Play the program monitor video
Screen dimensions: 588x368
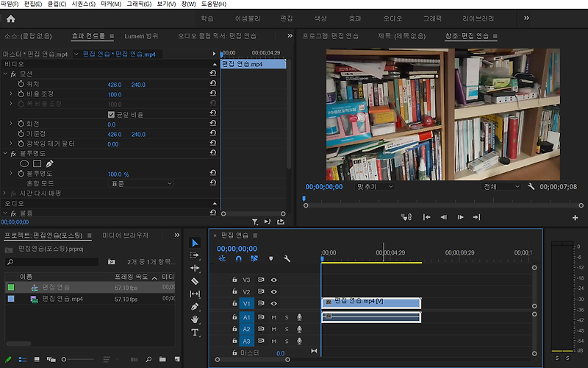click(x=460, y=217)
